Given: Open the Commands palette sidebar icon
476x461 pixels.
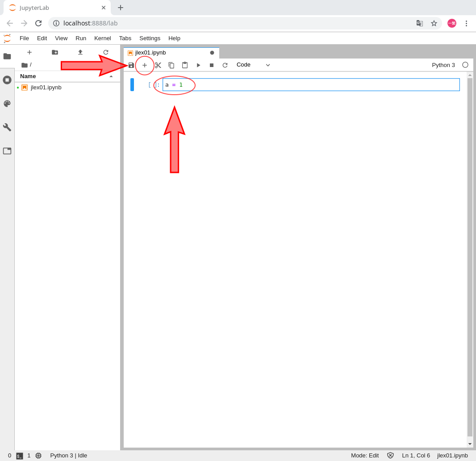Looking at the screenshot, I should pos(7,104).
